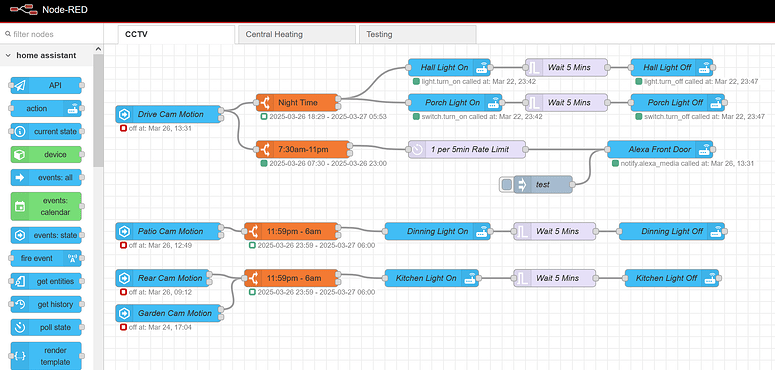The width and height of the screenshot is (775, 370).
Task: Click Alexa Front Door router icon
Action: tap(704, 149)
